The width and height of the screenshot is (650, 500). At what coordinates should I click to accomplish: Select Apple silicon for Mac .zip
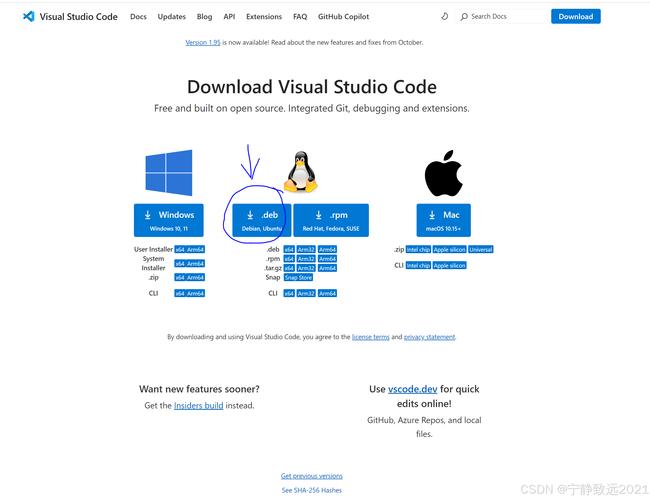(x=450, y=249)
